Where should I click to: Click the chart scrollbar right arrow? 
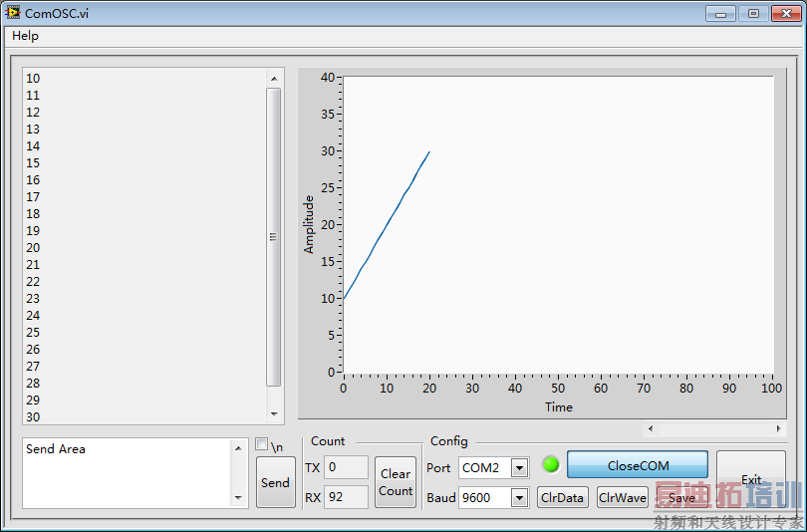point(778,428)
